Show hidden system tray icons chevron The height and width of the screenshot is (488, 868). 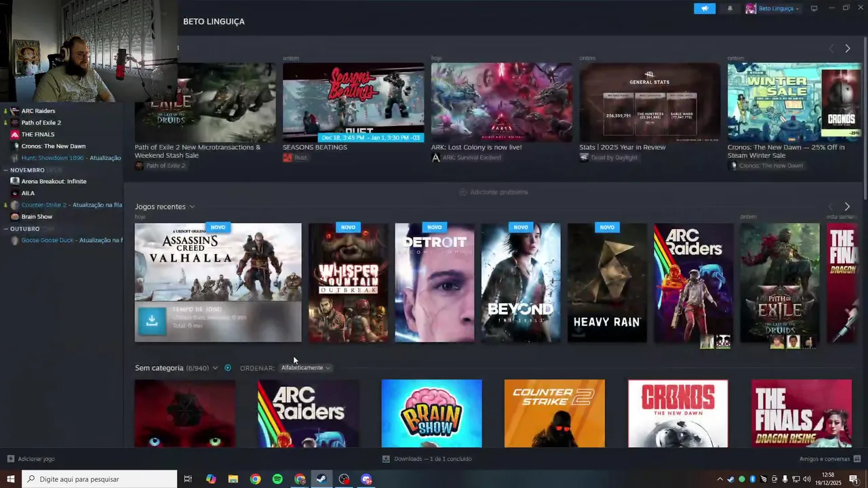[720, 479]
